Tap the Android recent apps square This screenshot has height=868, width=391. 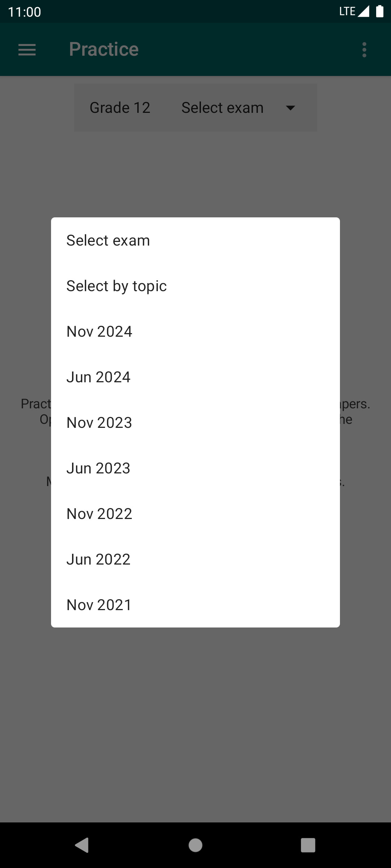[x=308, y=845]
